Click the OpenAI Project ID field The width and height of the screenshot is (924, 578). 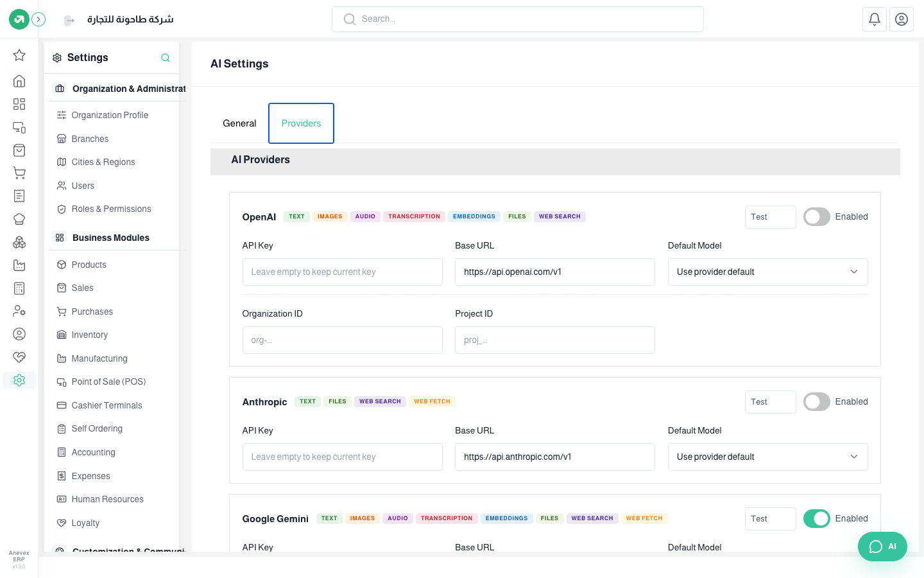coord(555,340)
